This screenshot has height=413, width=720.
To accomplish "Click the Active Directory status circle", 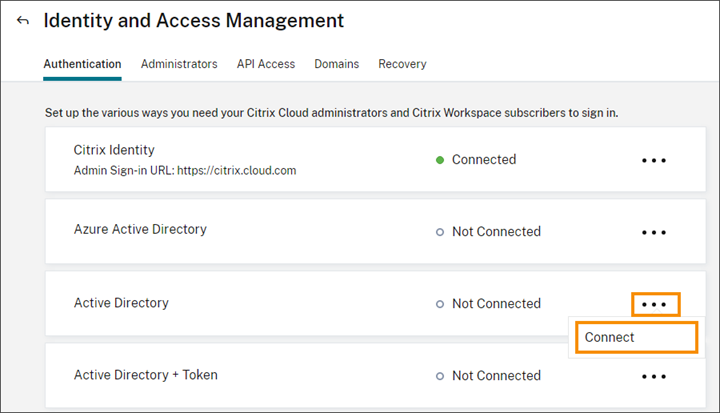I will 440,304.
